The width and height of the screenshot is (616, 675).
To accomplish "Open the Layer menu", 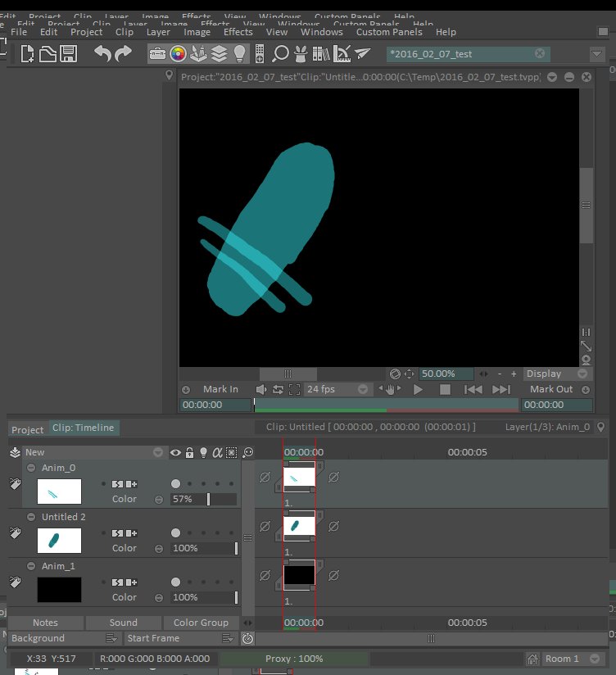I will point(158,32).
